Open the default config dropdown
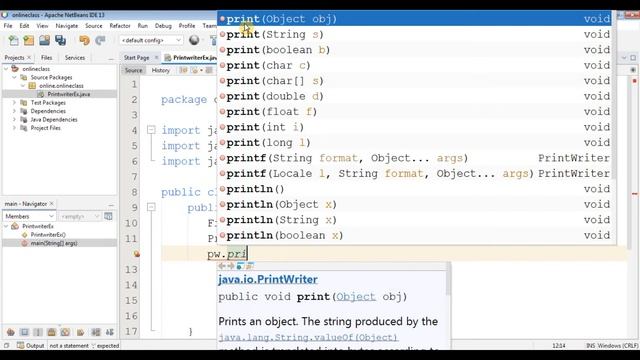This screenshot has width=640, height=360. click(x=151, y=40)
